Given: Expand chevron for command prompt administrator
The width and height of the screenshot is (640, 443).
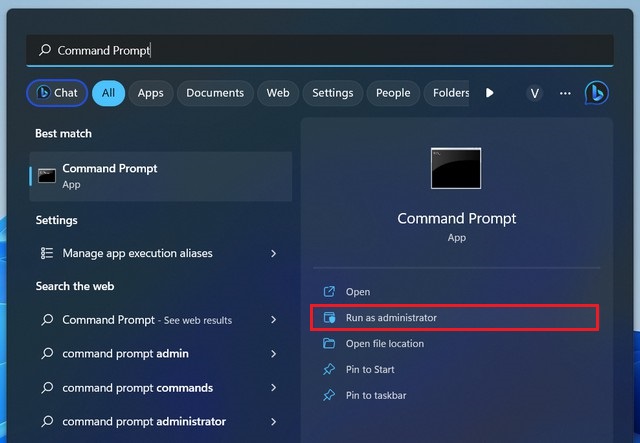Looking at the screenshot, I should [273, 422].
